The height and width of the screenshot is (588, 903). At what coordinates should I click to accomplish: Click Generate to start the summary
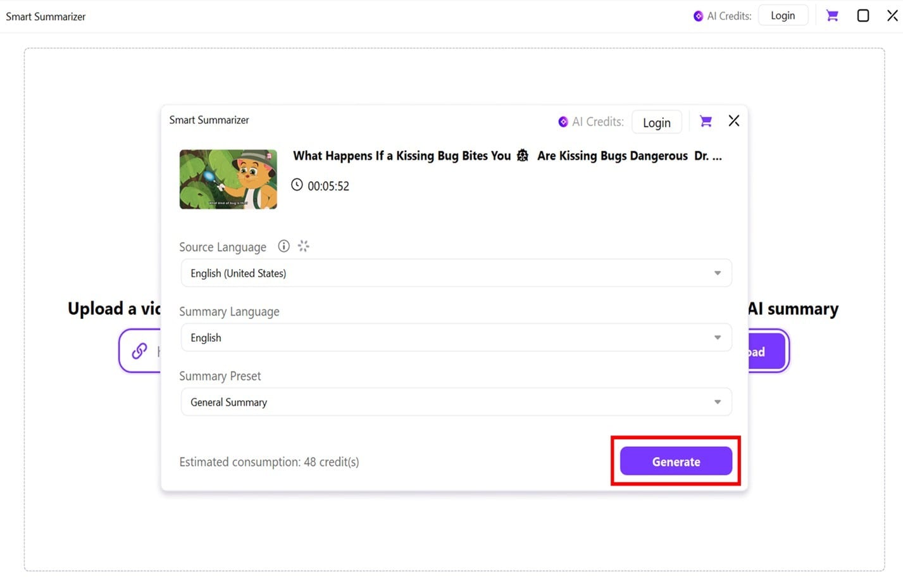pos(676,461)
